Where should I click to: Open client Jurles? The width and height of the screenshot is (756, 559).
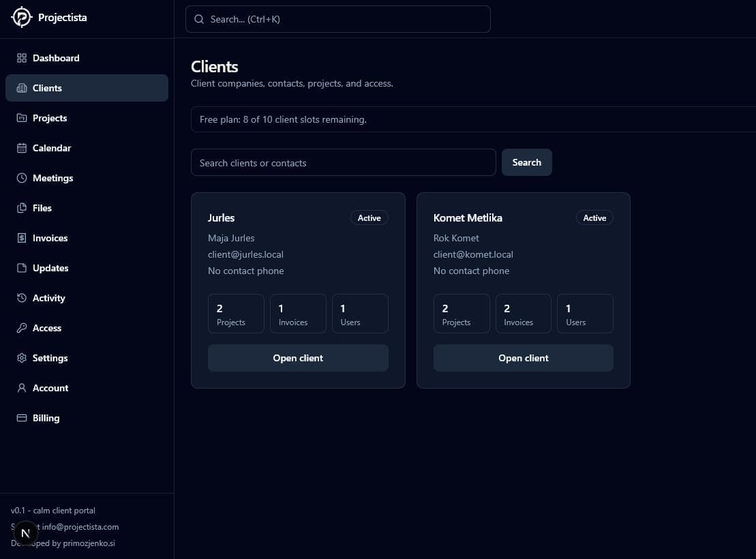(x=298, y=358)
